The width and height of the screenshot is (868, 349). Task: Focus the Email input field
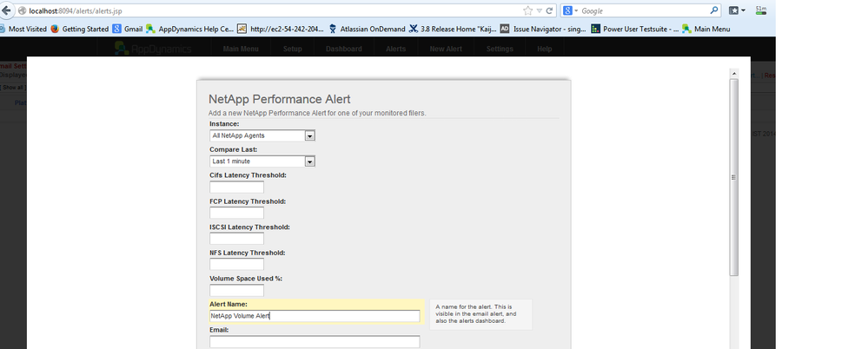[x=314, y=342]
